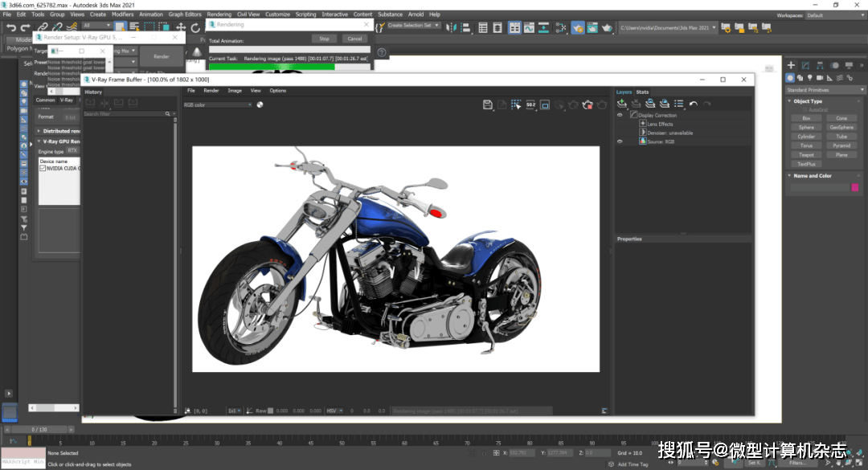Click the layer list icon in Layers toolbar
The image size is (868, 470).
(x=678, y=104)
